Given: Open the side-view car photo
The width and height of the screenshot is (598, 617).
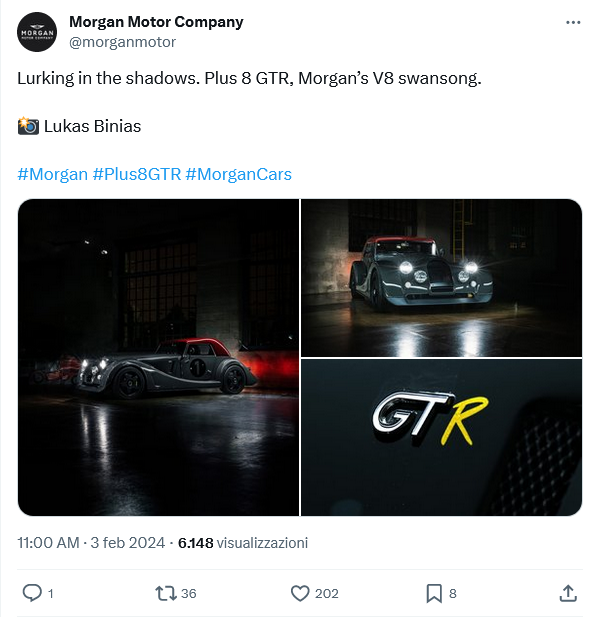Looking at the screenshot, I should 158,357.
